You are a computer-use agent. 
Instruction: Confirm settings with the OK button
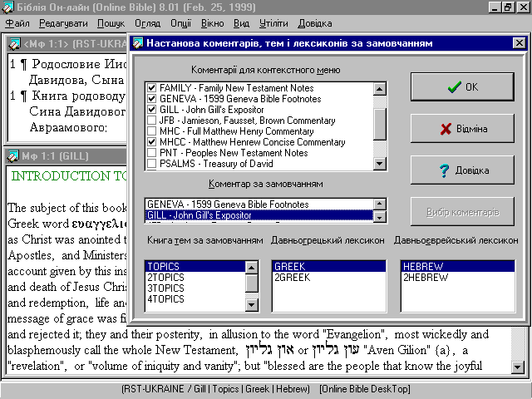coord(462,86)
